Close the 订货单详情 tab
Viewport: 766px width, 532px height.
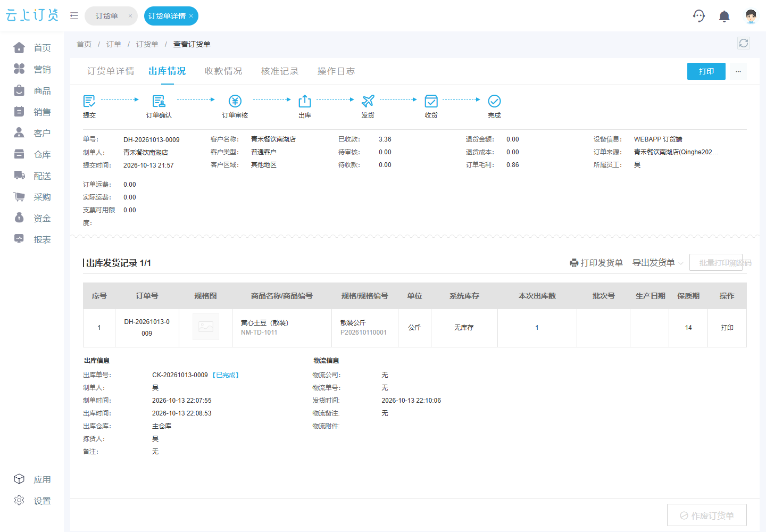tap(191, 16)
